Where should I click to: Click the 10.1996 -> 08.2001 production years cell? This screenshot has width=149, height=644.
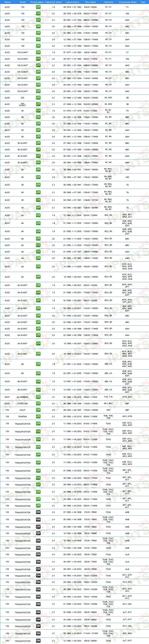[72, 277]
